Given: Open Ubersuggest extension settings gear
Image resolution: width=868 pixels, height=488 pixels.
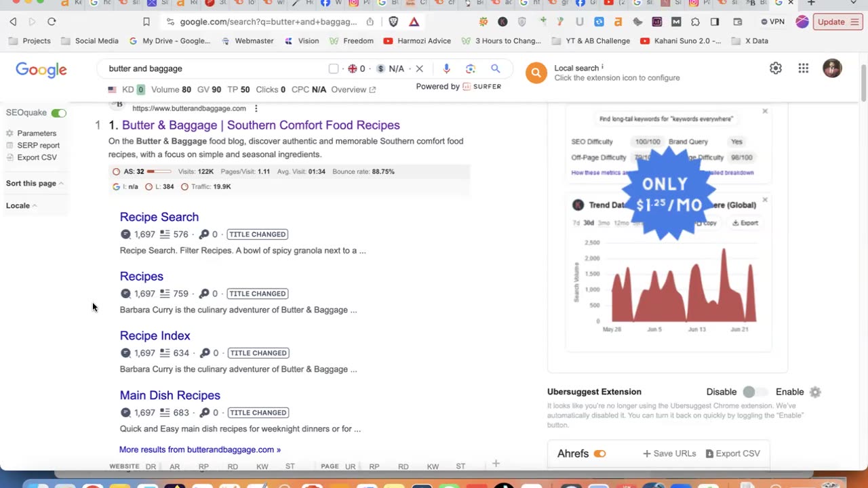Looking at the screenshot, I should [x=815, y=392].
